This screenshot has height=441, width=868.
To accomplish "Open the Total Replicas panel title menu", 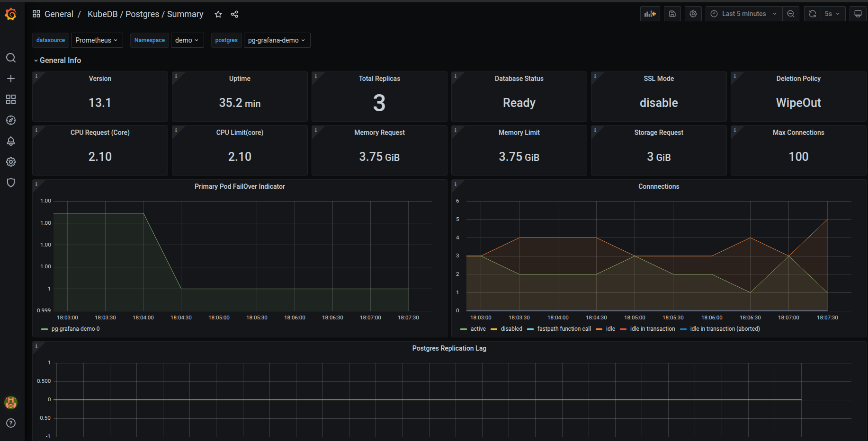I will (379, 79).
